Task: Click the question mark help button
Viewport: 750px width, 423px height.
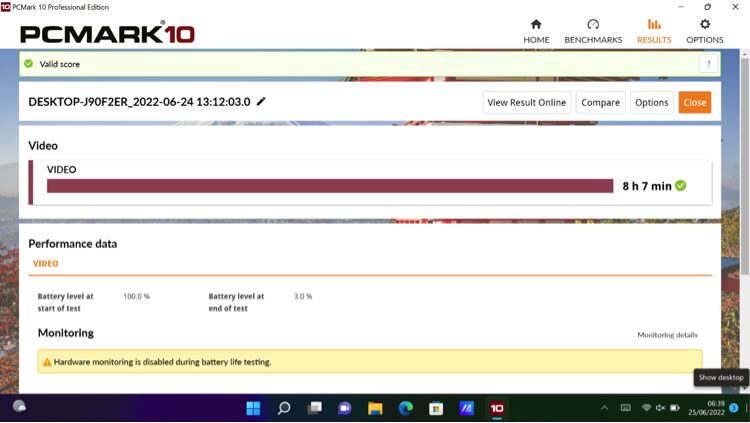Action: (708, 64)
